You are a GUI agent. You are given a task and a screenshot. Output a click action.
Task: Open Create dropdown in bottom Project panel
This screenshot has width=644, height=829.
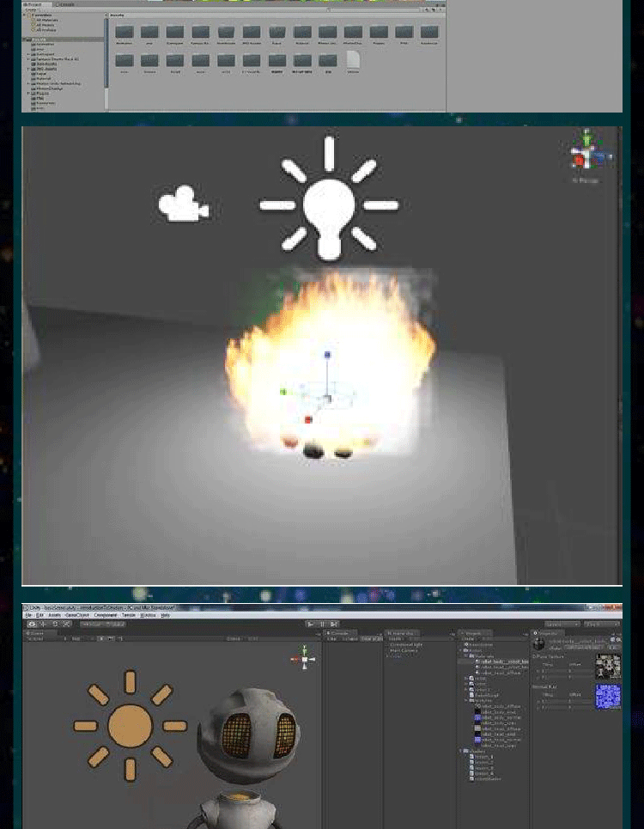(x=468, y=638)
